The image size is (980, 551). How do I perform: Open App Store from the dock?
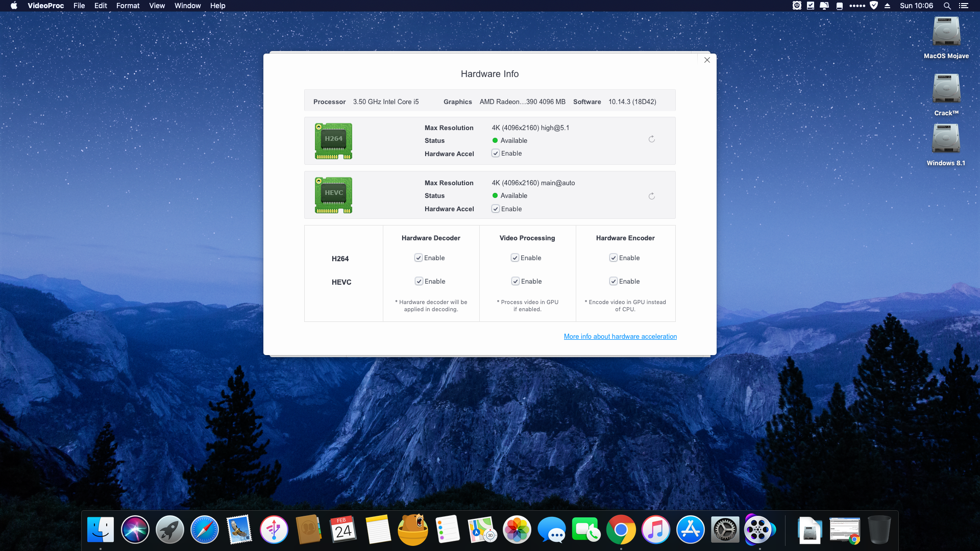691,530
